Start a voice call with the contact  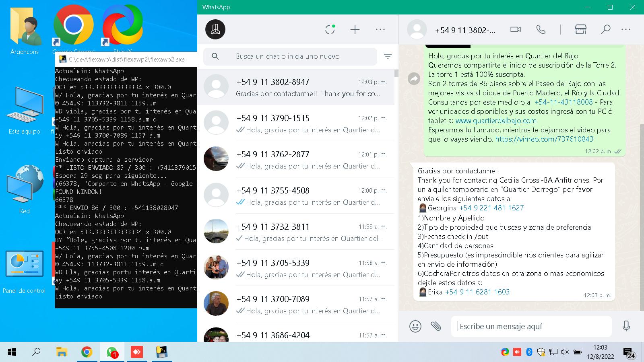(541, 29)
